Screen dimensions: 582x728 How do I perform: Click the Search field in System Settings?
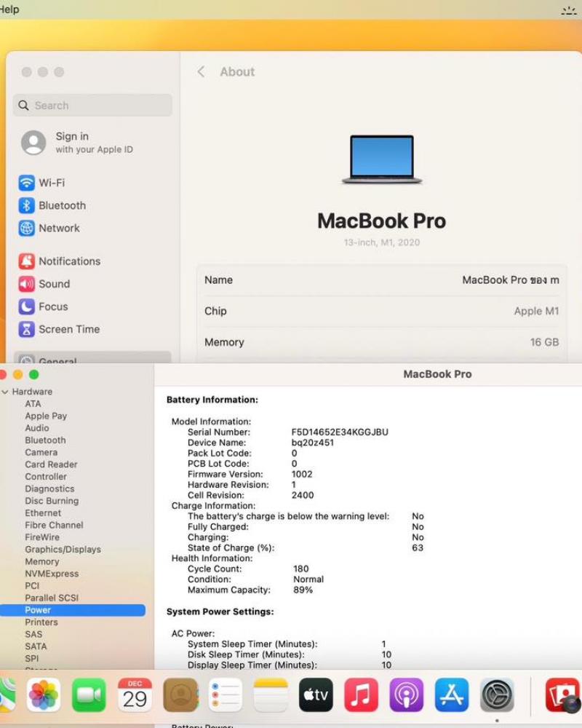pos(92,106)
